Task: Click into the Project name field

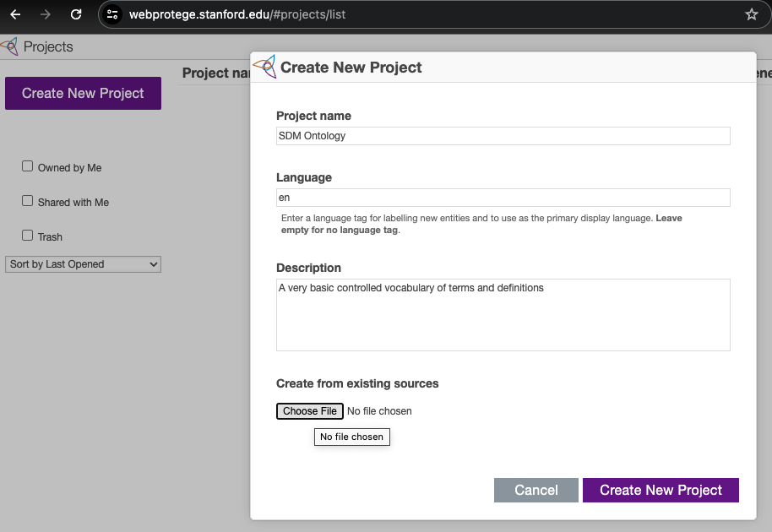Action: point(503,136)
